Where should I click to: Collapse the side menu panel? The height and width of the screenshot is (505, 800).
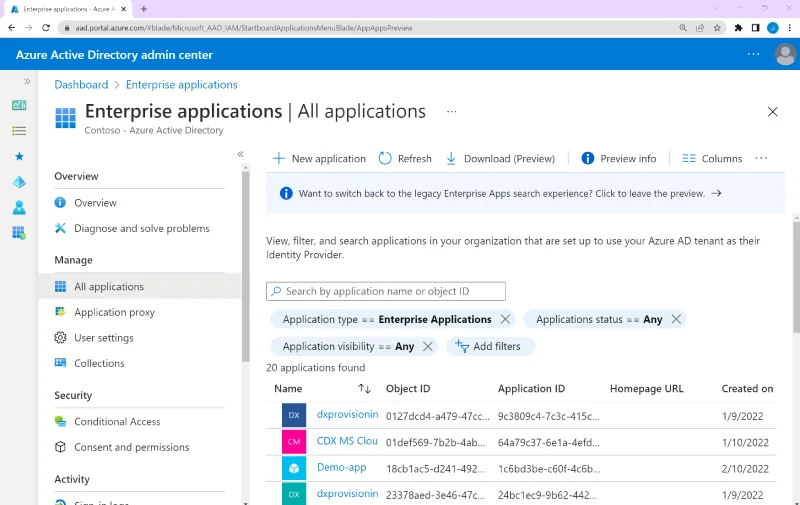pyautogui.click(x=241, y=154)
